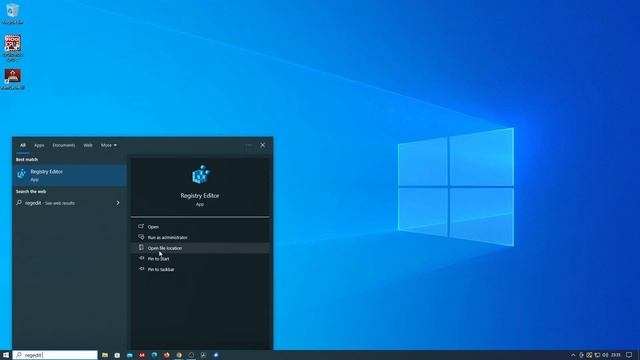This screenshot has width=640, height=360.
Task: Choose Pin to taskbar
Action: 200,269
